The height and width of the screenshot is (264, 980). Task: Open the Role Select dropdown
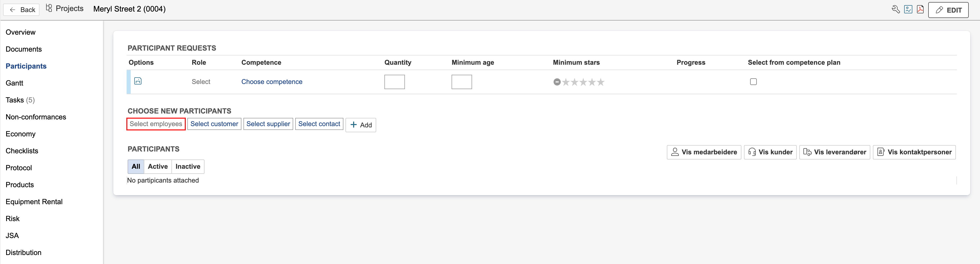[201, 82]
